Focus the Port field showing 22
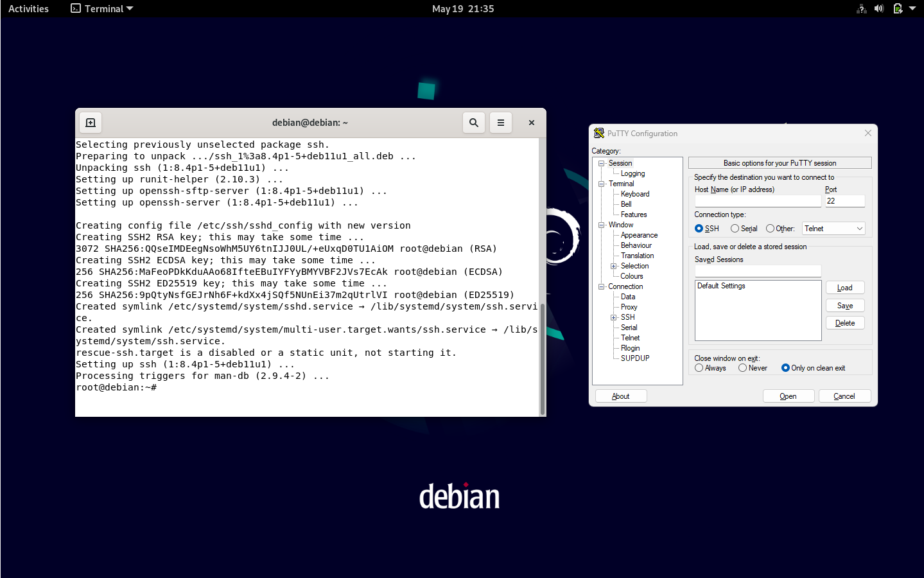The height and width of the screenshot is (578, 924). [x=845, y=201]
